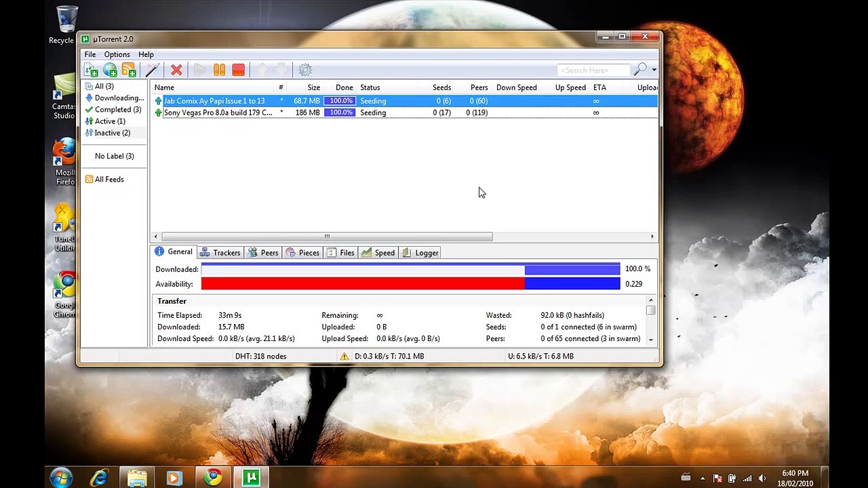Select the Inactive (2) category
This screenshot has width=868, height=488.
(107, 133)
